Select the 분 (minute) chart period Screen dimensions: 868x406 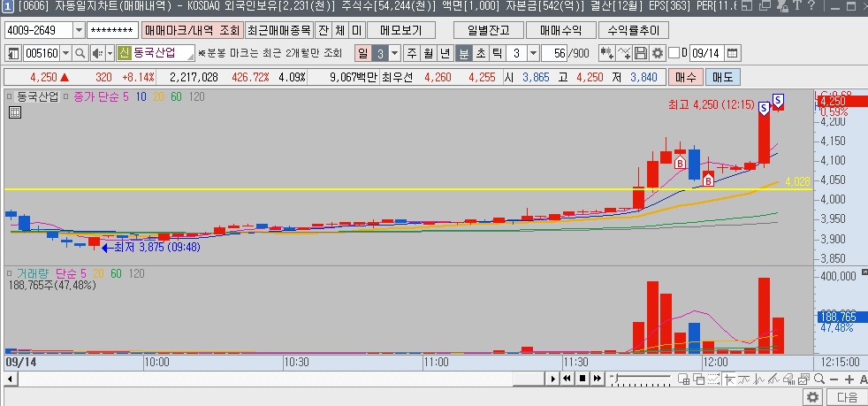click(463, 53)
